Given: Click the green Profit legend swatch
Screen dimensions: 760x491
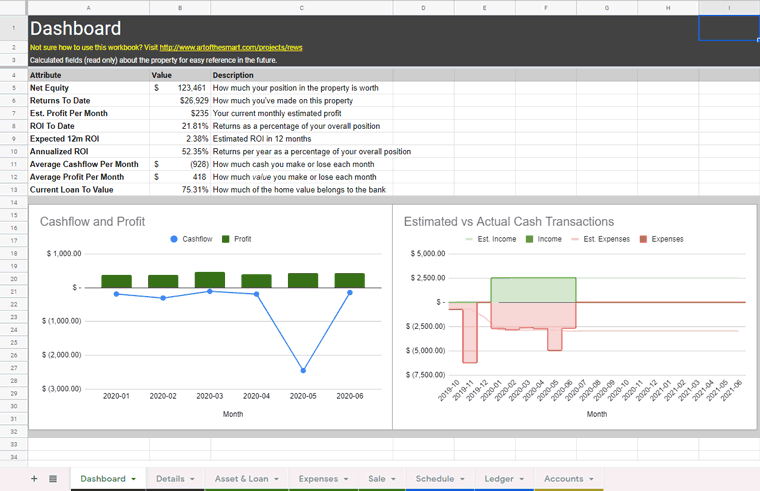Looking at the screenshot, I should pos(225,239).
